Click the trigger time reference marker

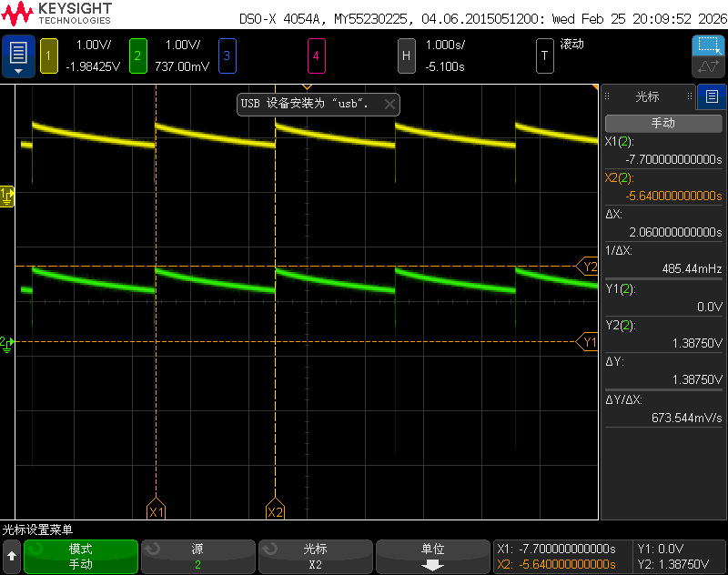(307, 86)
